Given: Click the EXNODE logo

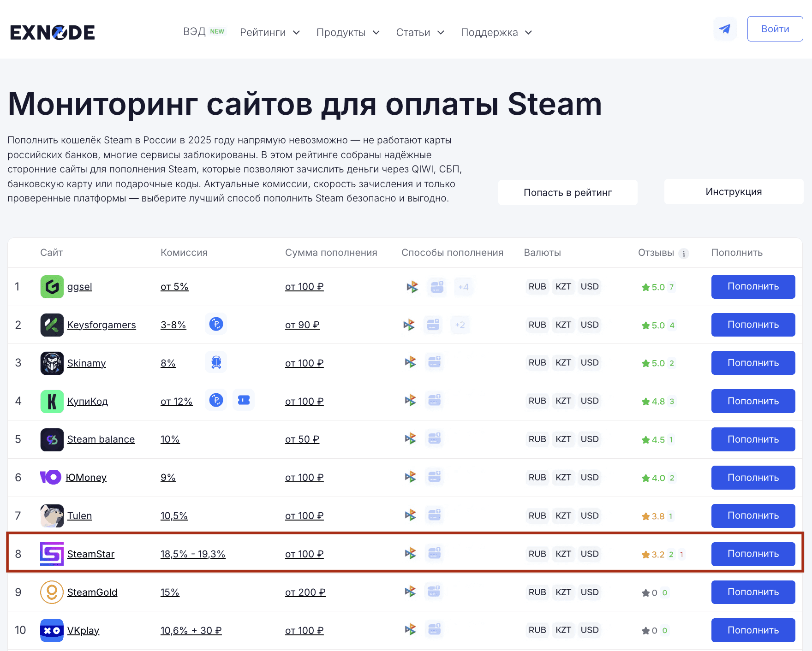Looking at the screenshot, I should (x=53, y=32).
